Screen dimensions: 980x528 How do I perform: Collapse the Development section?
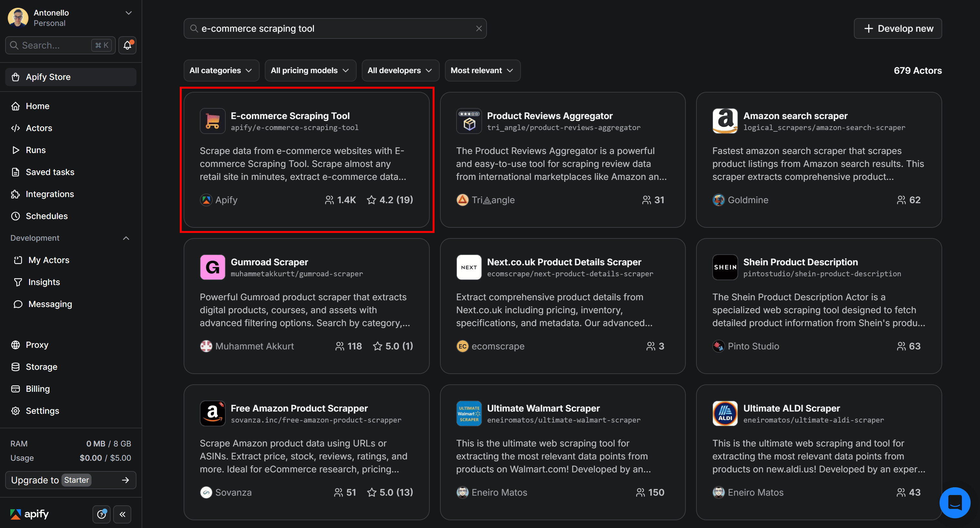point(126,237)
